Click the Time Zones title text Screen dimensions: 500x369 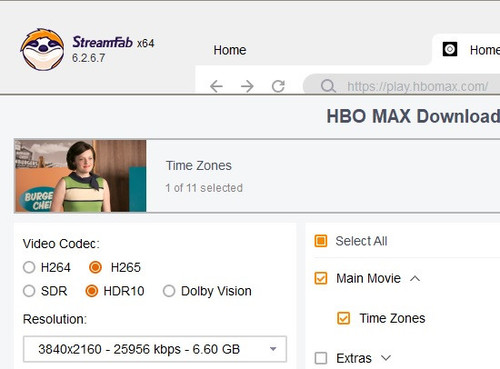tap(199, 165)
